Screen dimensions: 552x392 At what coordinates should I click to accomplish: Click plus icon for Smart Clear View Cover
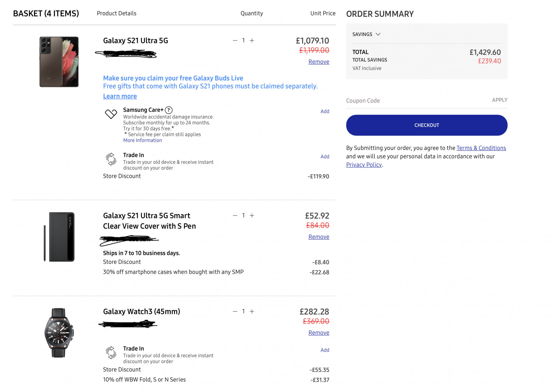tap(252, 216)
